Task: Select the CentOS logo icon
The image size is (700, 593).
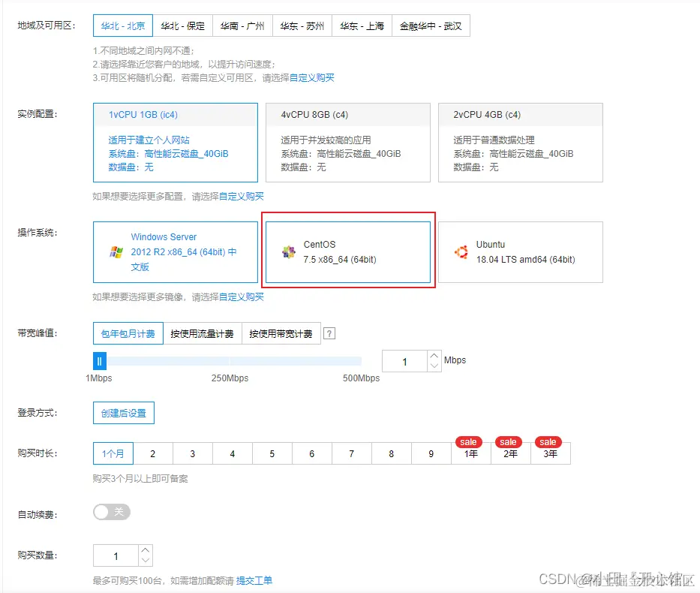Action: [290, 251]
